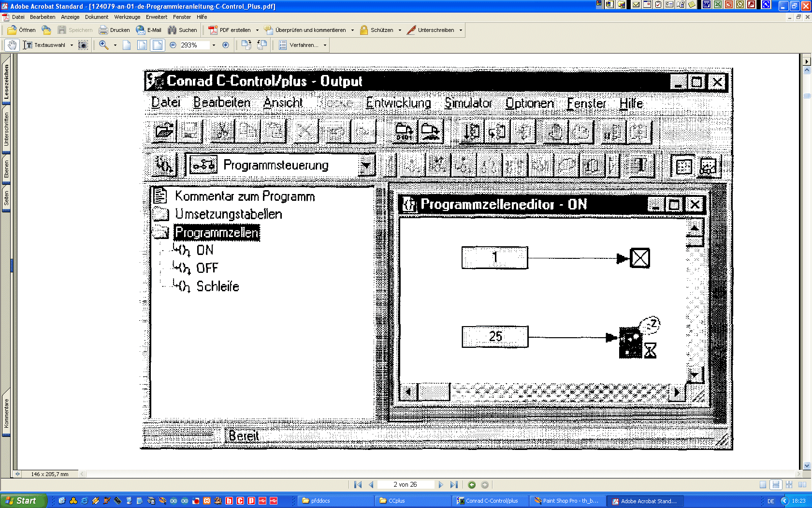Open the zoom percentage dropdown arrow
The width and height of the screenshot is (812, 508).
[x=214, y=45]
